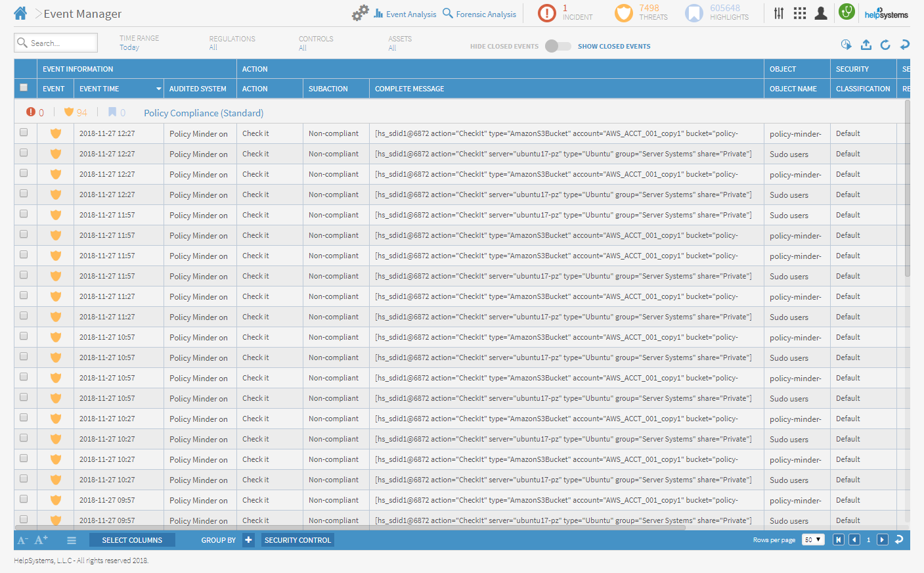The image size is (924, 573).
Task: Toggle the show closed events switch
Action: pos(558,46)
